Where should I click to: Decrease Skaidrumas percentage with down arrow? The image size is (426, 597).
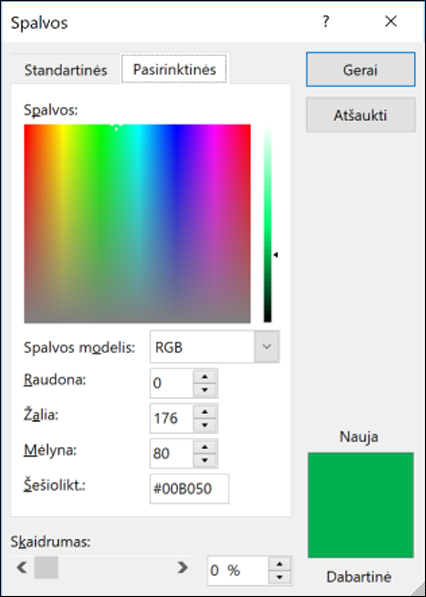(280, 577)
